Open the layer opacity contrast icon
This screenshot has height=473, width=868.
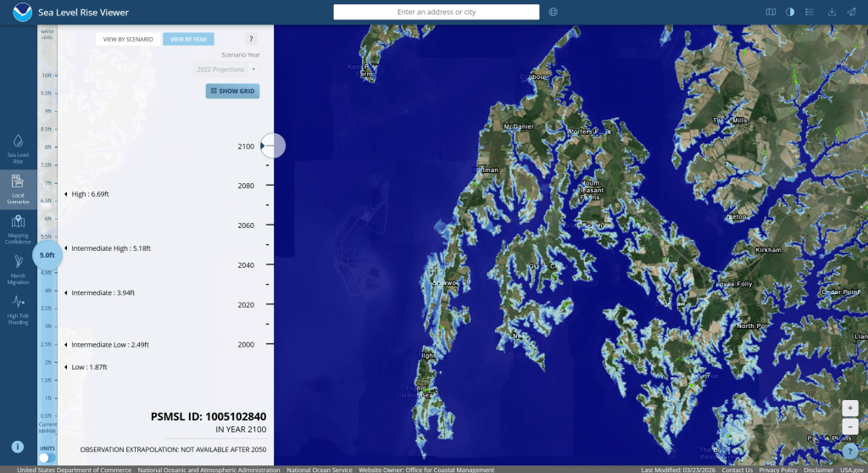(x=791, y=12)
